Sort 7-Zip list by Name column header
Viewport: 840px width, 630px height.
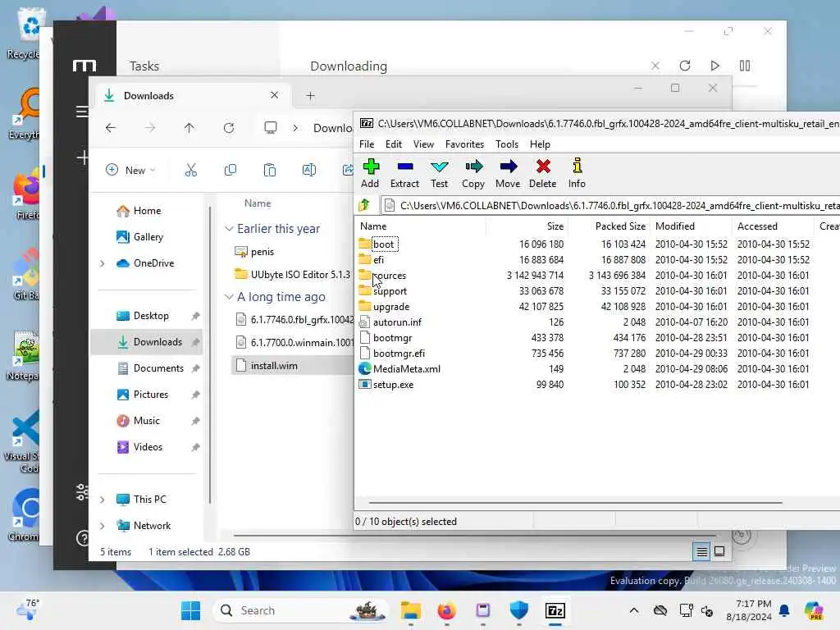[421, 226]
